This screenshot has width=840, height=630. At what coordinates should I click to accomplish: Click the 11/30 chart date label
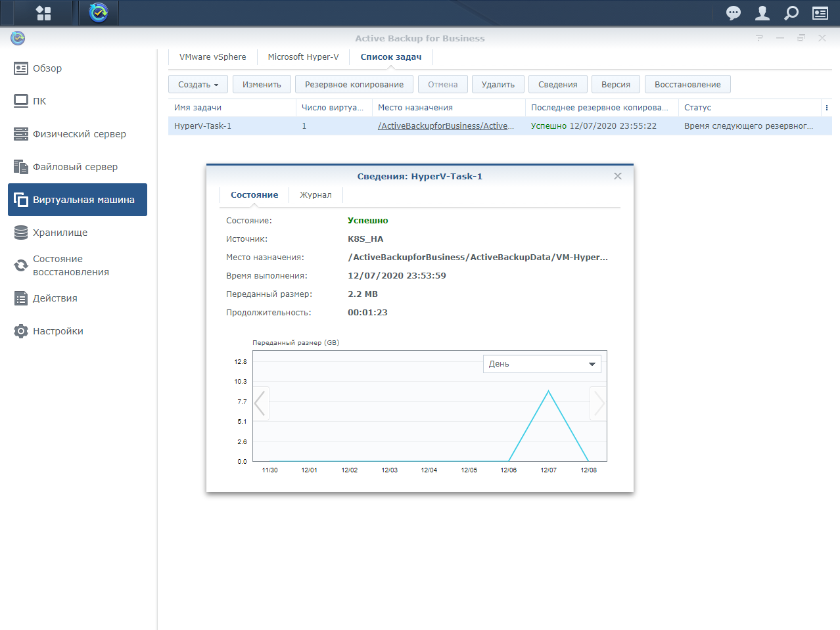pos(269,470)
